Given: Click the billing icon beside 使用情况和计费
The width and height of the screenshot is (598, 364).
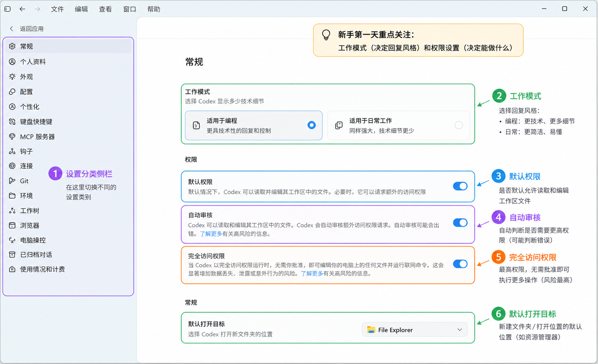Looking at the screenshot, I should point(12,269).
